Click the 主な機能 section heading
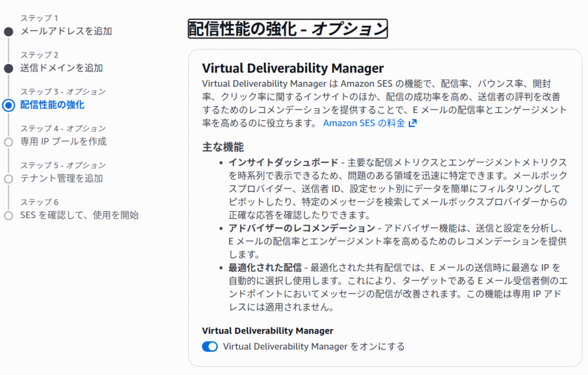The image size is (588, 375). coord(223,146)
